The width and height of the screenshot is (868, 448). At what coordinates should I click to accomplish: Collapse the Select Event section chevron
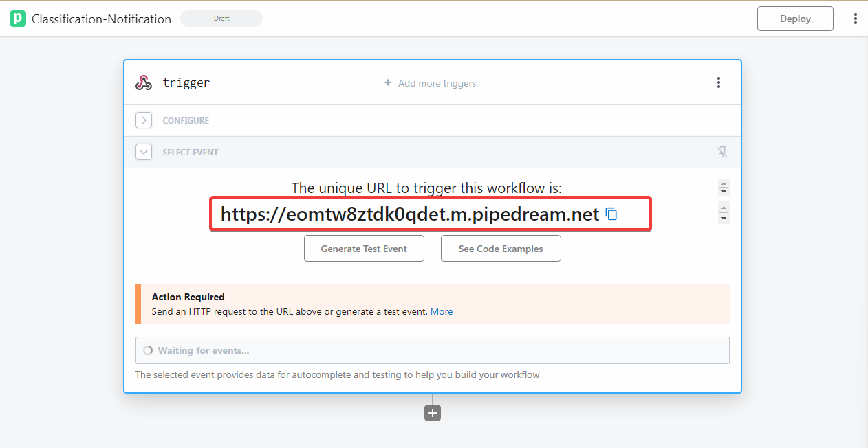(x=144, y=152)
